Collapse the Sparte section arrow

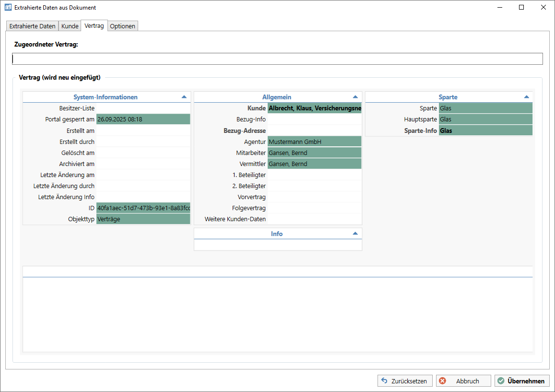pos(526,97)
